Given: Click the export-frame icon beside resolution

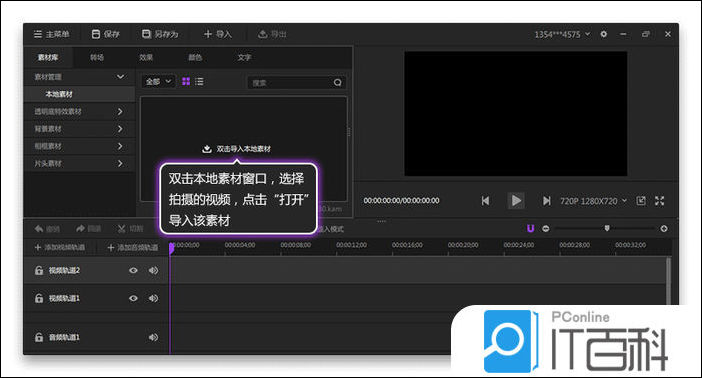Looking at the screenshot, I should click(641, 201).
